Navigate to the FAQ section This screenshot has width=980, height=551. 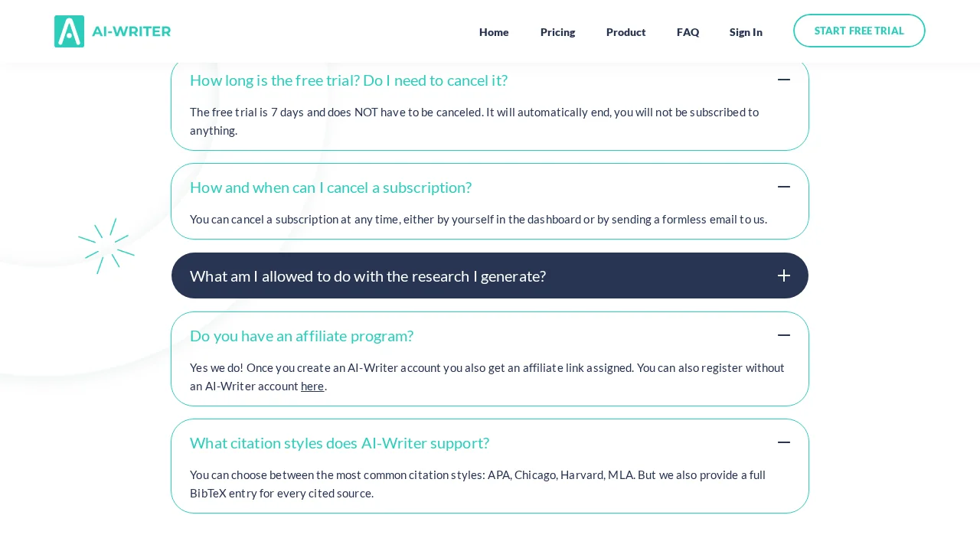(x=688, y=32)
